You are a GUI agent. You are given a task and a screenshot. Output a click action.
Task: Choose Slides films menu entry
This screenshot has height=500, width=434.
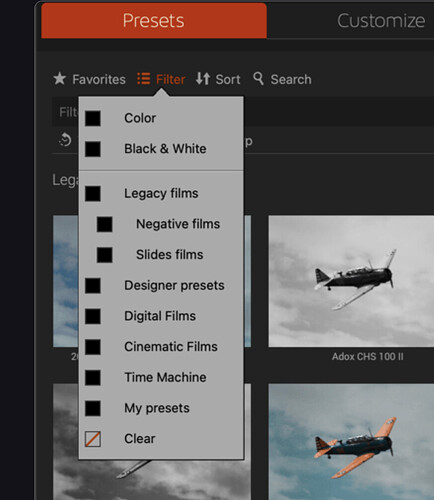pyautogui.click(x=170, y=255)
